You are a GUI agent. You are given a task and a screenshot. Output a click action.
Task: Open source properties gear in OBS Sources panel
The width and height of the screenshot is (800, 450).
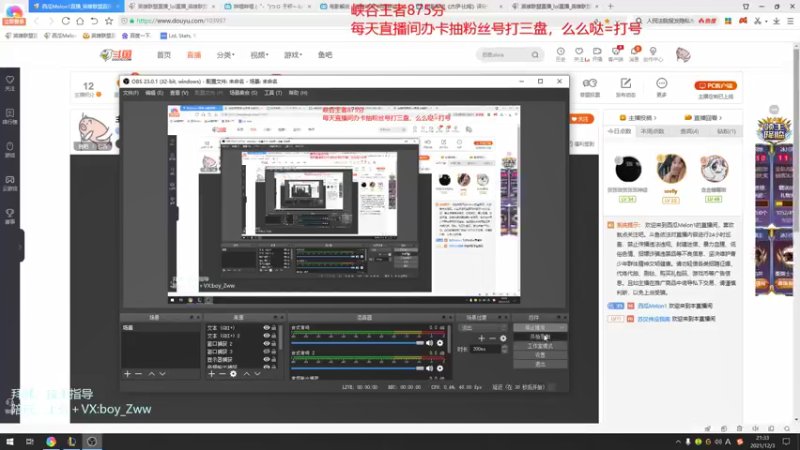click(233, 374)
